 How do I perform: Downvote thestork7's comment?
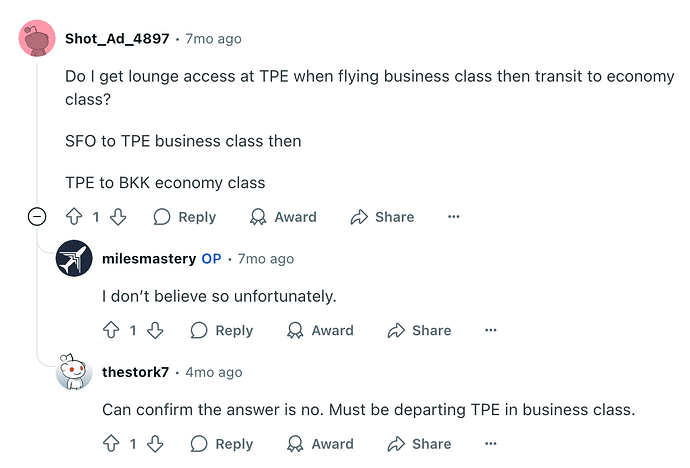pyautogui.click(x=155, y=444)
